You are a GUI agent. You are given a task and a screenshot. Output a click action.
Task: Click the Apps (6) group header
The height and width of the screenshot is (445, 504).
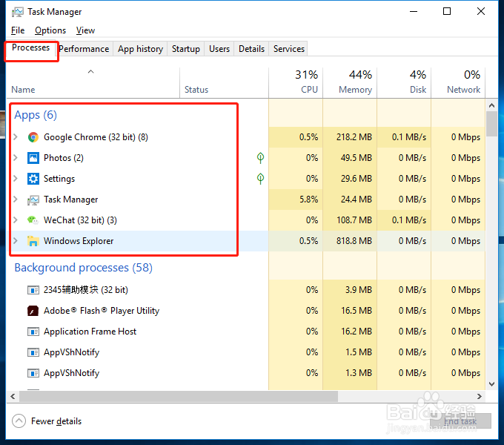coord(36,115)
